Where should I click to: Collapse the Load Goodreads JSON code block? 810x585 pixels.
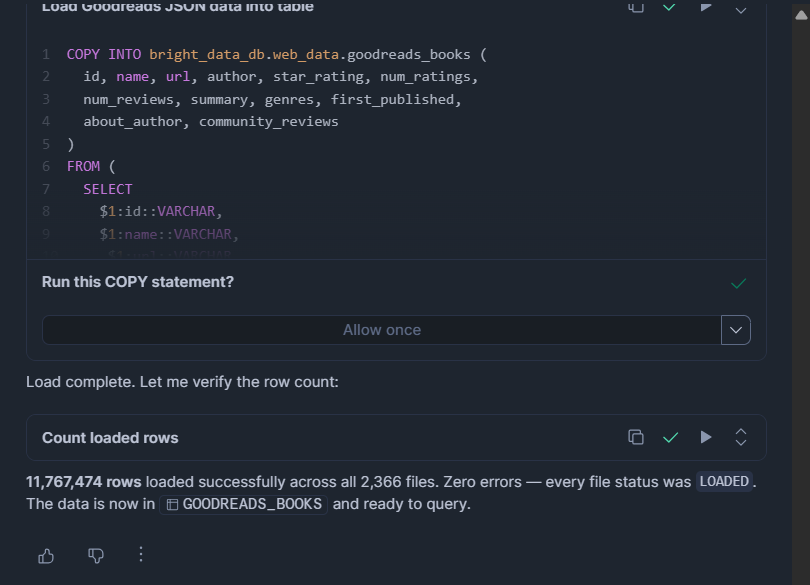[741, 10]
